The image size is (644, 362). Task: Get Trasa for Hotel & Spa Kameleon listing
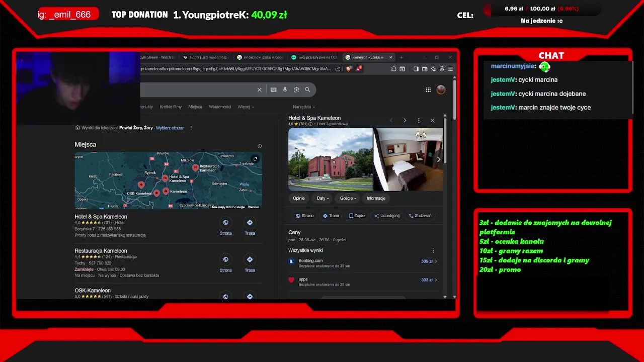250,226
